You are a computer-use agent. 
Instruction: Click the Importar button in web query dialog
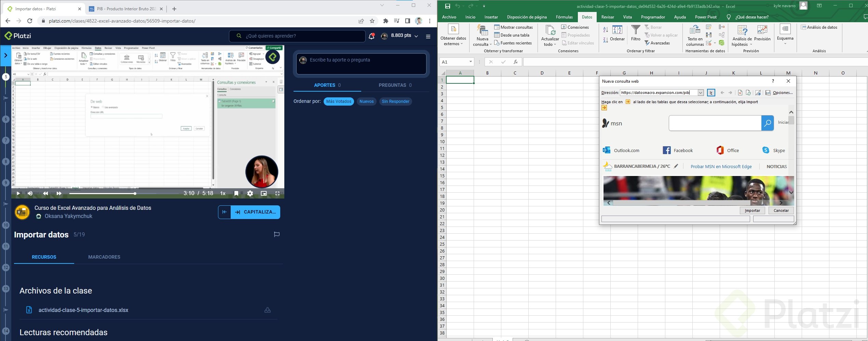(752, 210)
